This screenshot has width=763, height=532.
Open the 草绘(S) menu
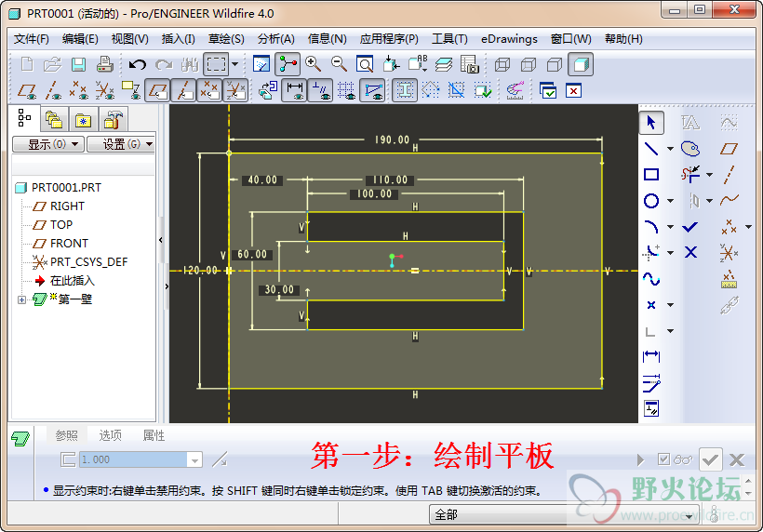[226, 39]
